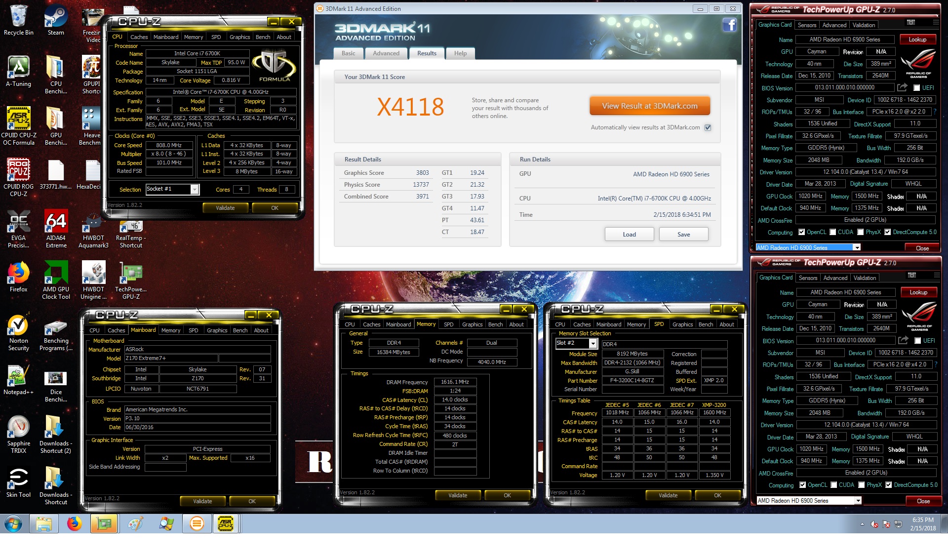Open the Recycle Bin desktop icon
948x560 pixels.
coord(19,20)
